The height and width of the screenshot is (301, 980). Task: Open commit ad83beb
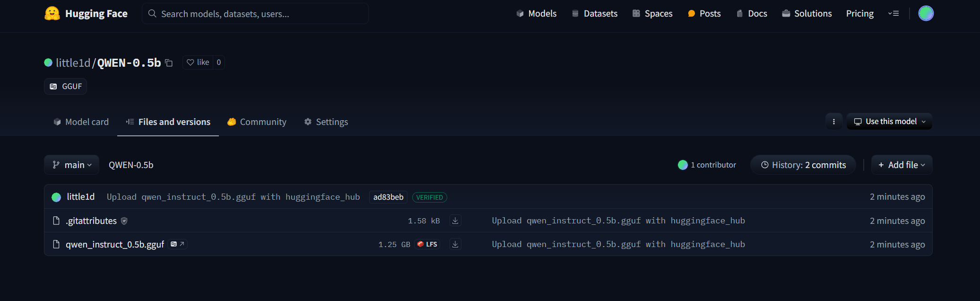[388, 197]
